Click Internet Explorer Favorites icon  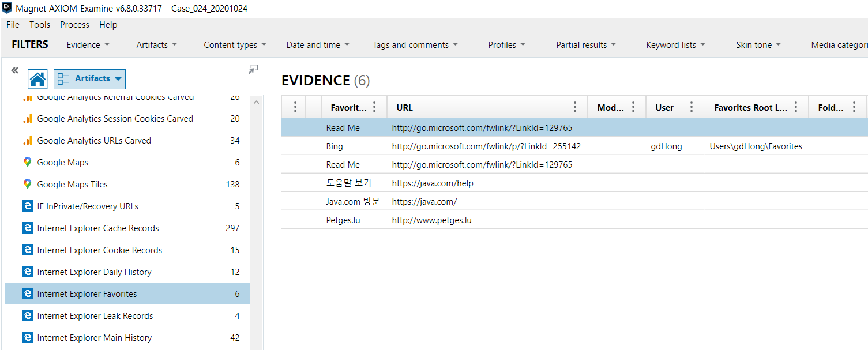click(x=27, y=294)
